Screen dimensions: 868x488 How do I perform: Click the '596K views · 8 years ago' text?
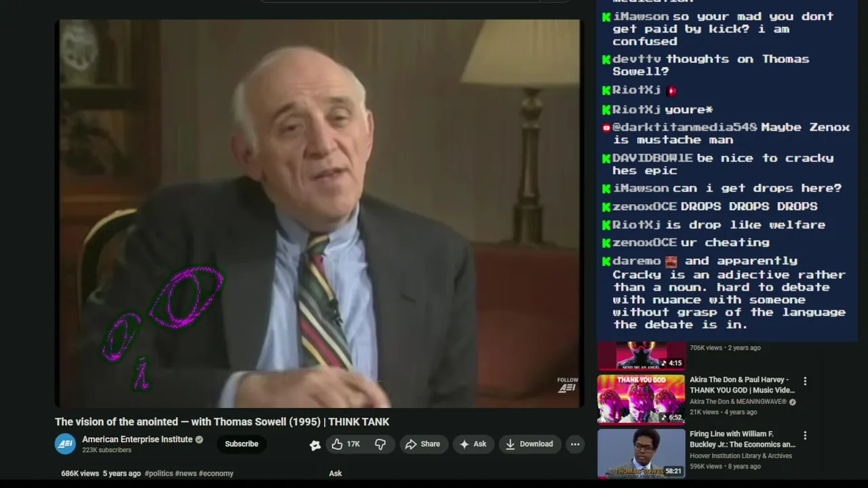coord(725,466)
